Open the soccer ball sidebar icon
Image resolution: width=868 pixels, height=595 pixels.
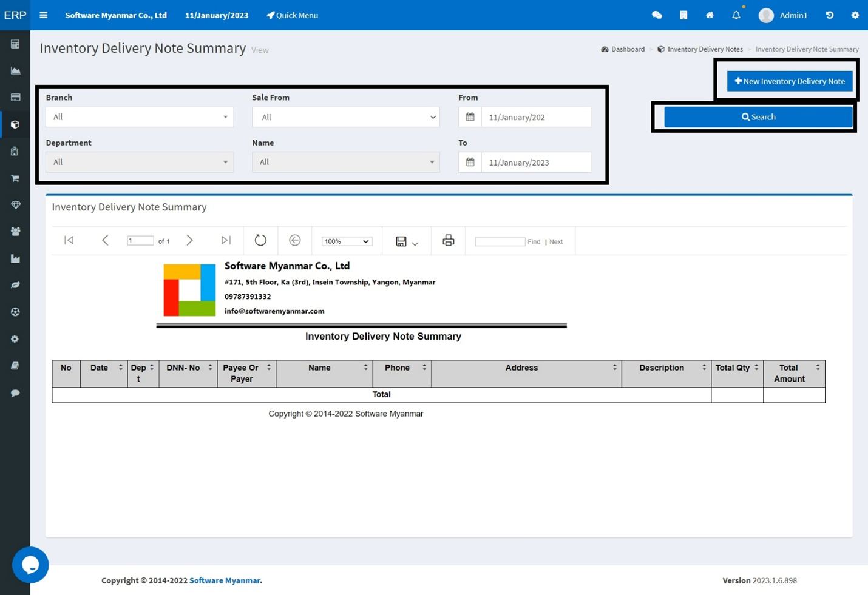click(15, 312)
